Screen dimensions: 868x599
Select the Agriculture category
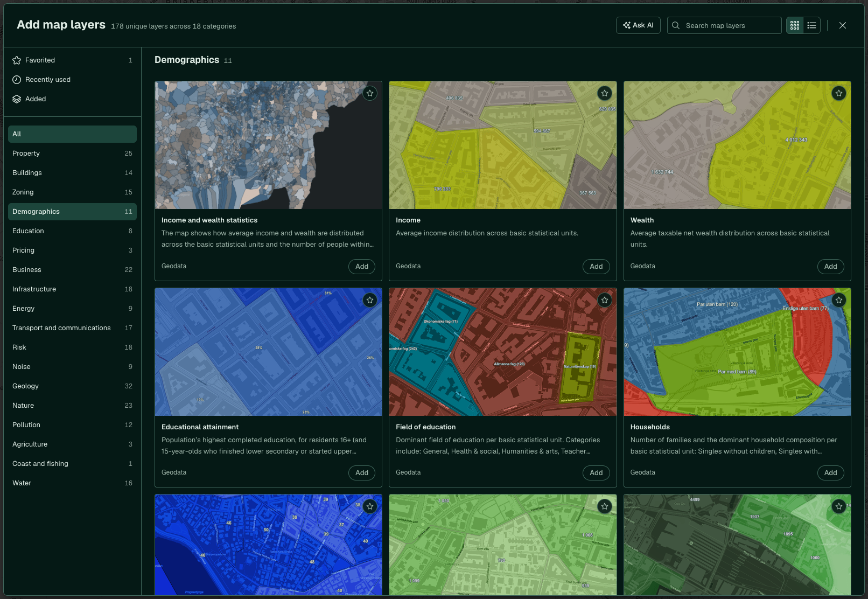pyautogui.click(x=72, y=444)
